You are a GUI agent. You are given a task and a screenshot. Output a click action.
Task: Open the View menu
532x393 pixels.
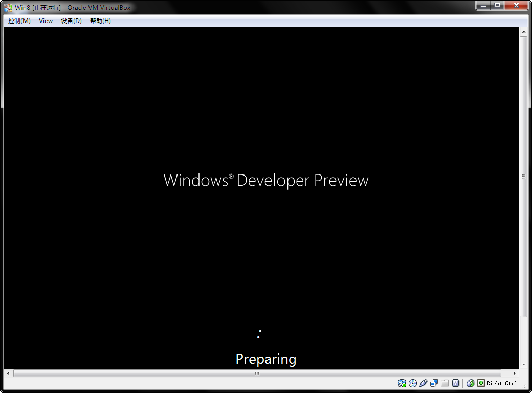click(x=46, y=20)
